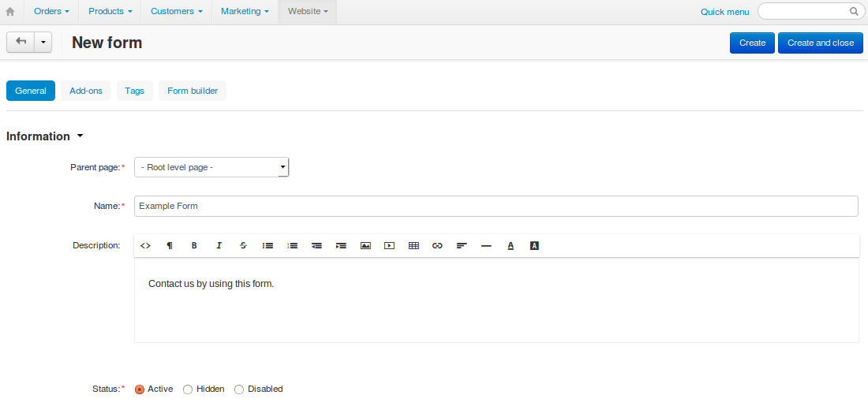Go to the home dashboard icon
Image resolution: width=868 pixels, height=410 pixels.
tap(10, 12)
